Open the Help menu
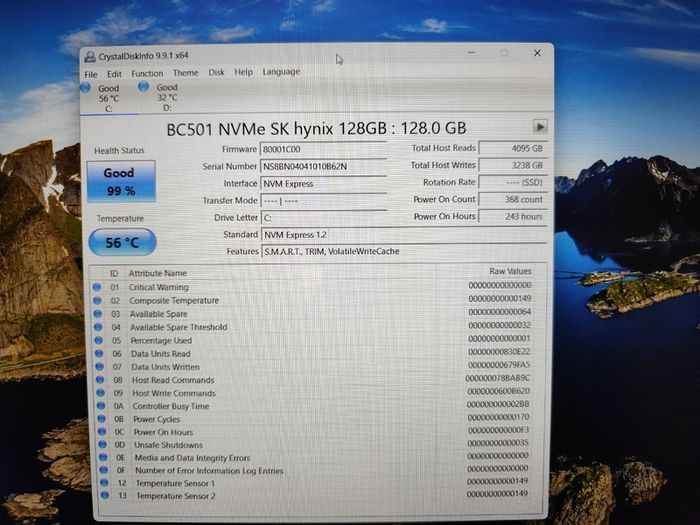Image resolution: width=700 pixels, height=525 pixels. point(243,72)
